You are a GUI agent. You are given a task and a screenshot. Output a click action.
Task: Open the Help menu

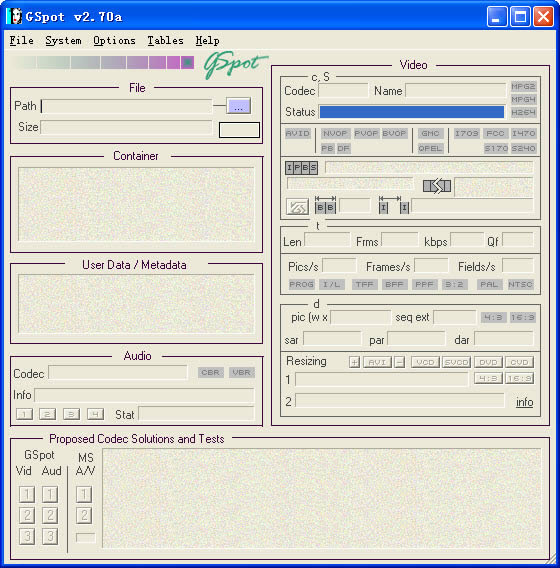coord(208,41)
